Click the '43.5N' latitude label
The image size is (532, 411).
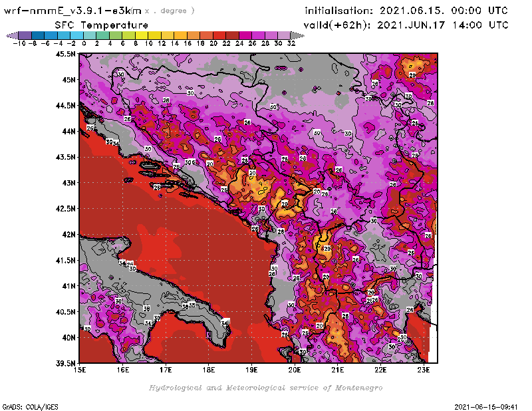66,157
